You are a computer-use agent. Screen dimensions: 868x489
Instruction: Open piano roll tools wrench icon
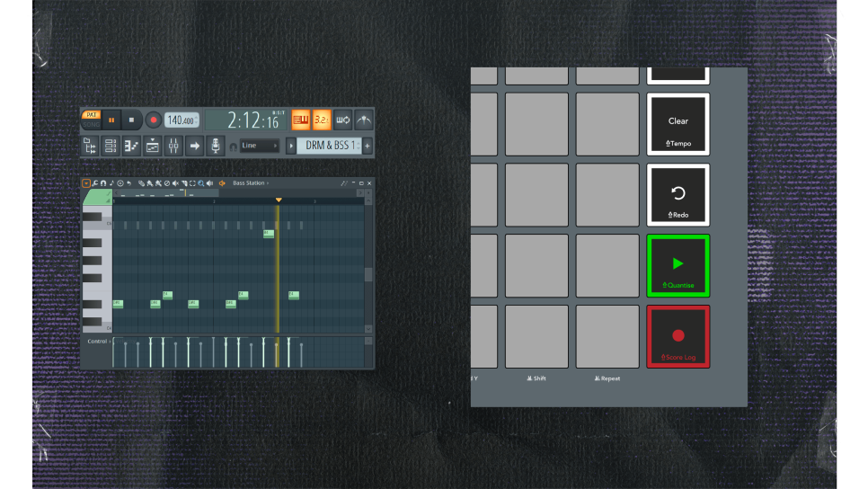click(x=95, y=183)
